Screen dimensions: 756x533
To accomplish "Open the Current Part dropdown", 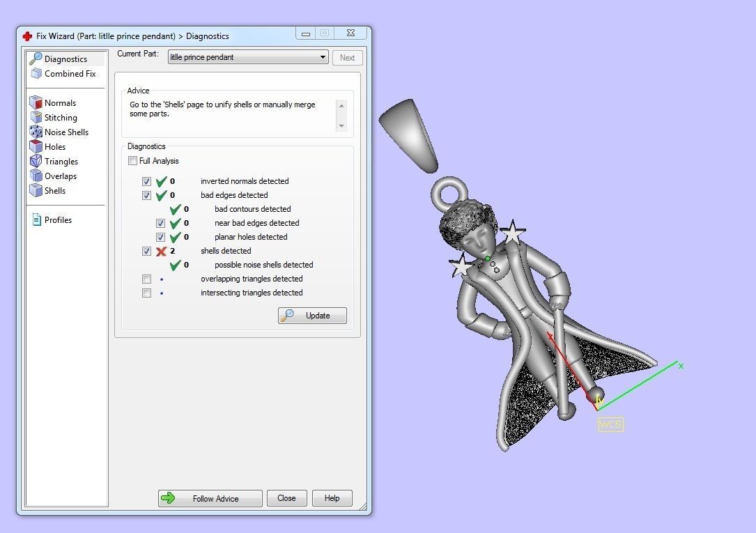I will (x=248, y=57).
